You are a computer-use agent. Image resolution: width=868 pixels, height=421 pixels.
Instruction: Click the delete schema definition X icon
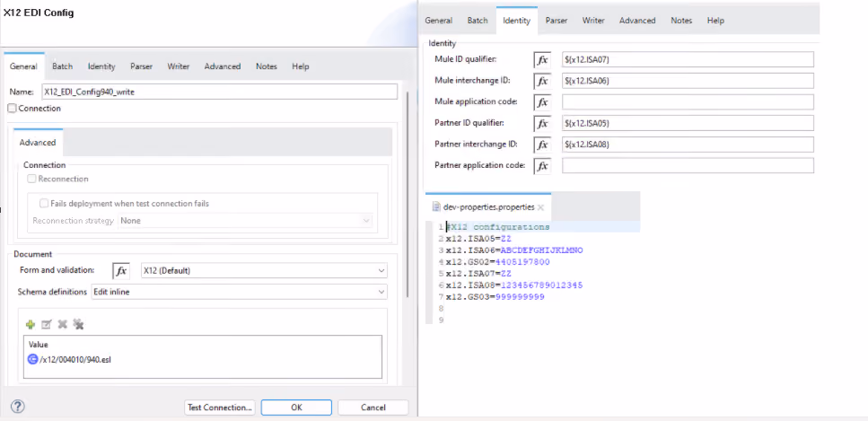pos(63,325)
